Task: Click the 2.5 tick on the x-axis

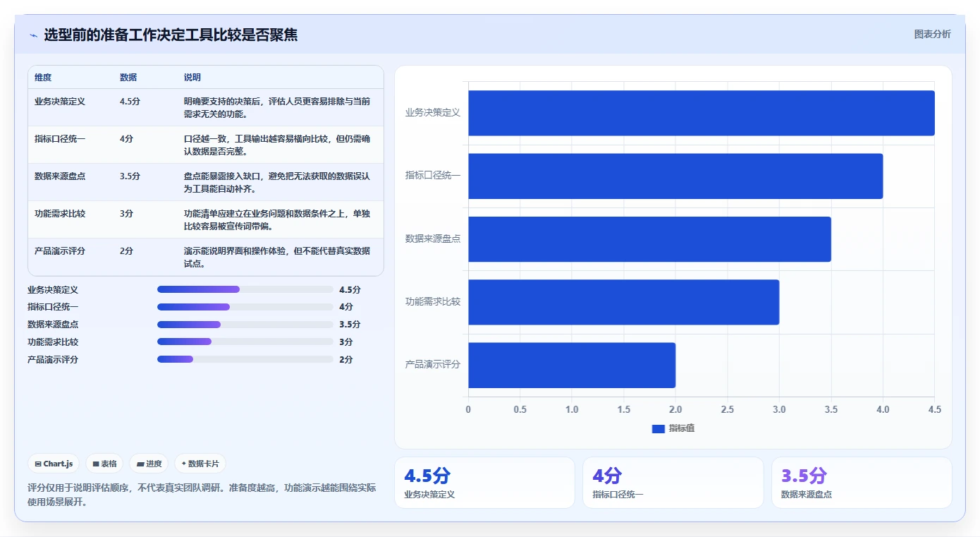Action: [x=727, y=409]
